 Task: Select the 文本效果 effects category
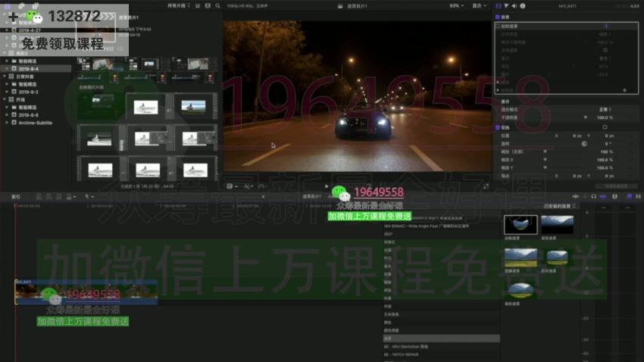click(441, 314)
